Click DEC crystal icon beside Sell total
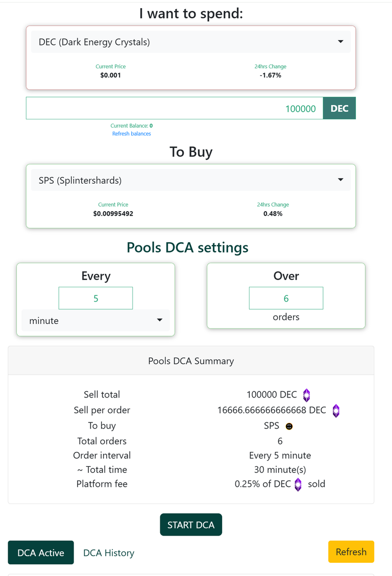This screenshot has height=576, width=392. click(306, 395)
